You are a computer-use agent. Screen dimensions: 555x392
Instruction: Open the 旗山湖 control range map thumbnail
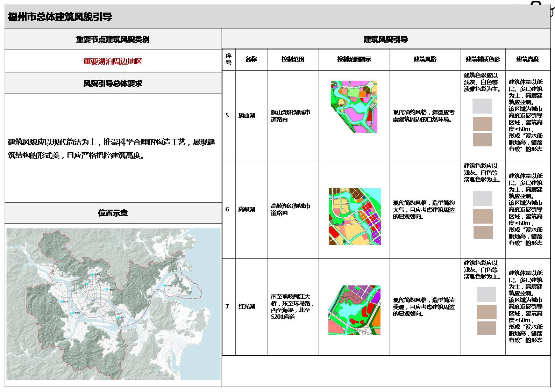pyautogui.click(x=354, y=107)
